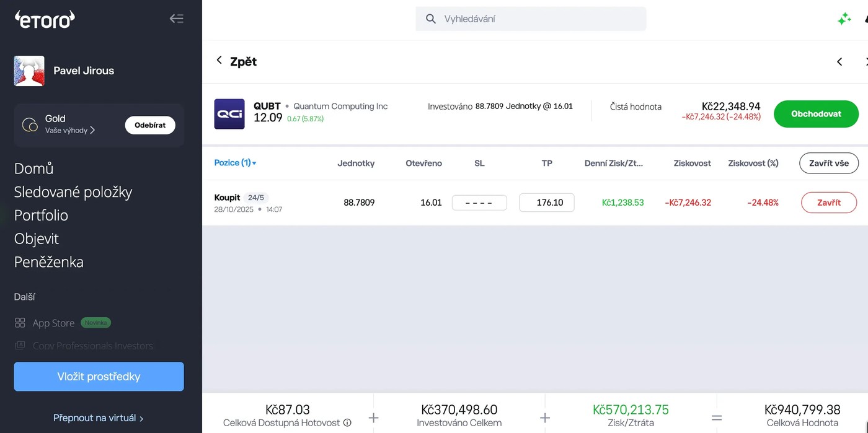Screen dimensions: 868x433
Task: Click daily gain Kč1,238.53
Action: 623,203
